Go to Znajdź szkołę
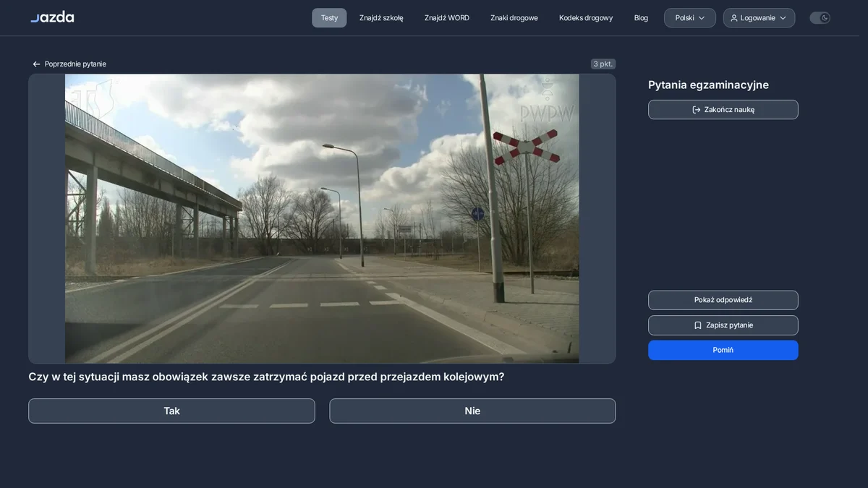 click(381, 18)
